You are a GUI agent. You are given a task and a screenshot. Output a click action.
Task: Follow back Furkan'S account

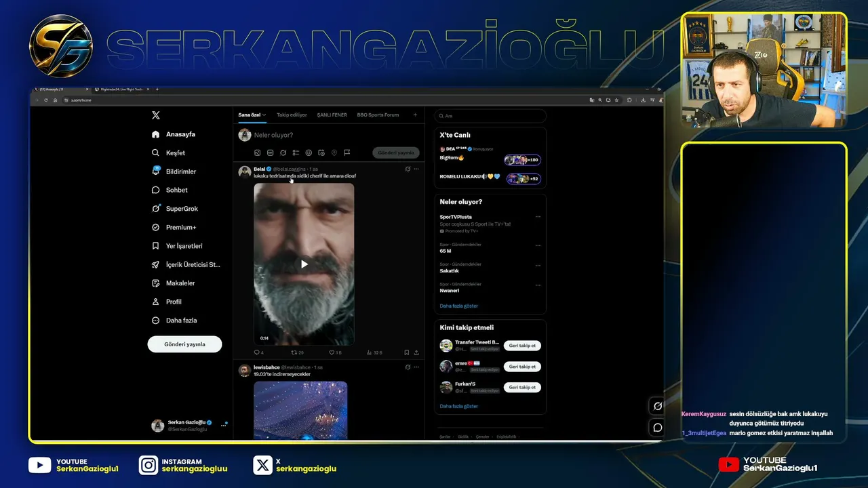click(522, 387)
